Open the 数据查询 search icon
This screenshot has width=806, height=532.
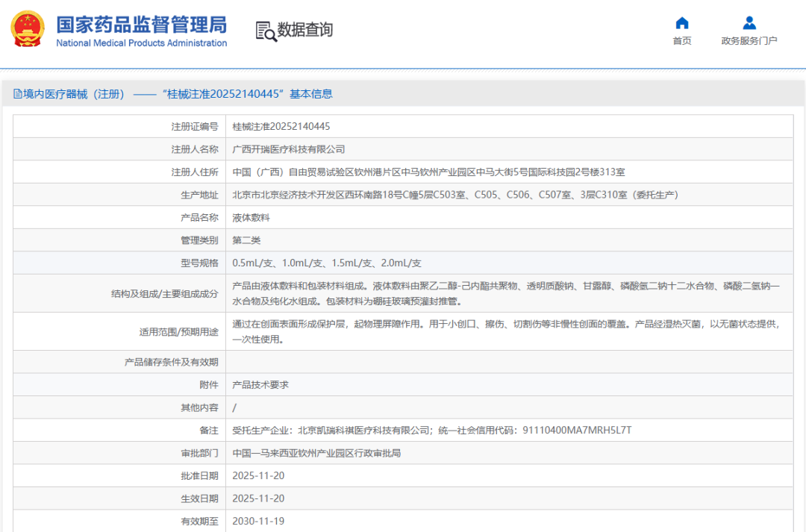click(x=266, y=31)
